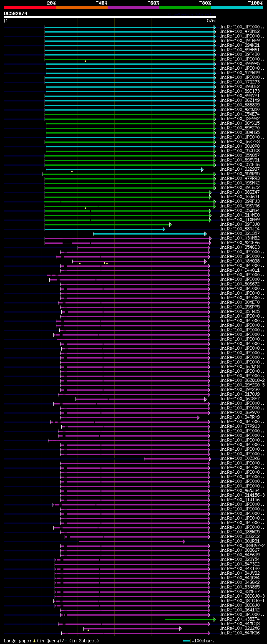Select the UniRef100_Q6ZIX9 label
The image size is (267, 644).
[239, 100]
